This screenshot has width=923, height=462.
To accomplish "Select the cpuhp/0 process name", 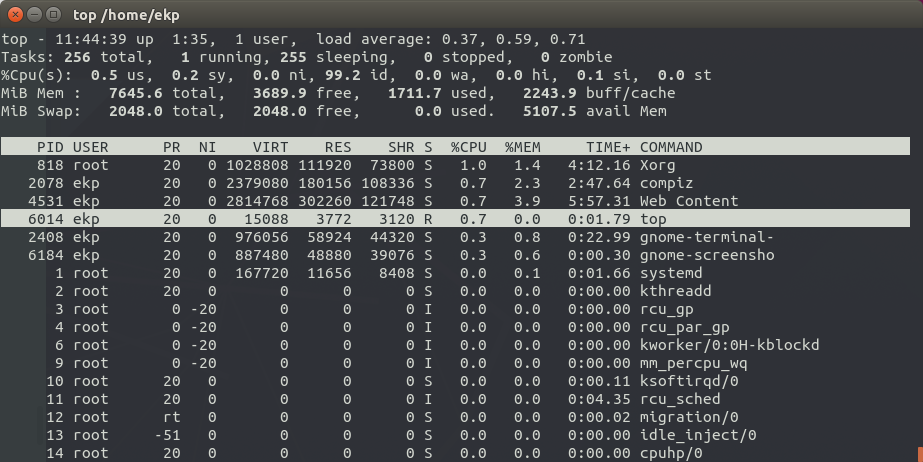I will 671,453.
